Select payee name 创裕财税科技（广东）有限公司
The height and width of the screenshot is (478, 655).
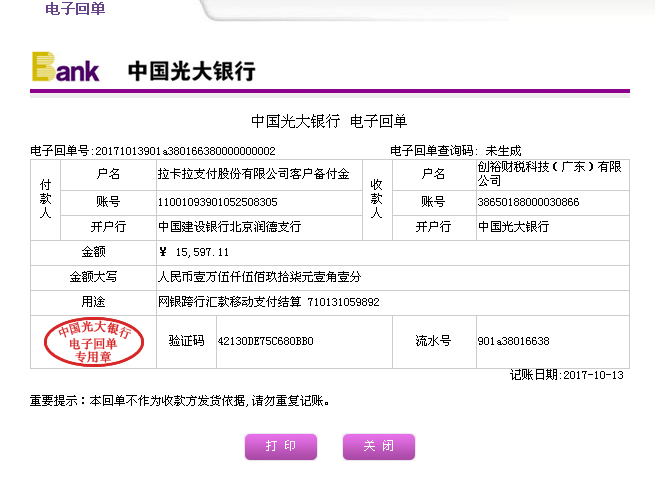pos(549,173)
